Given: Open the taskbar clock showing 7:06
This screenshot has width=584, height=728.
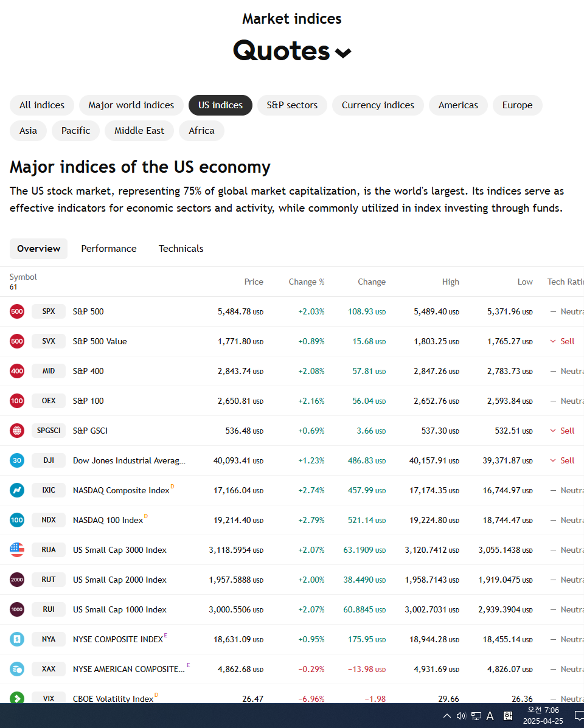Looking at the screenshot, I should (x=543, y=715).
